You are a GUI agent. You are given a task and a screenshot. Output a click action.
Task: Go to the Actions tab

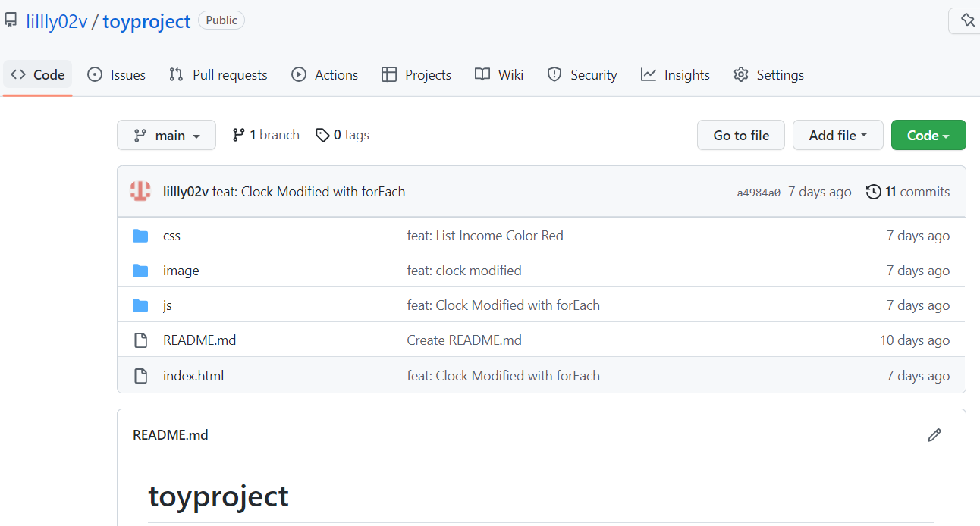[325, 74]
